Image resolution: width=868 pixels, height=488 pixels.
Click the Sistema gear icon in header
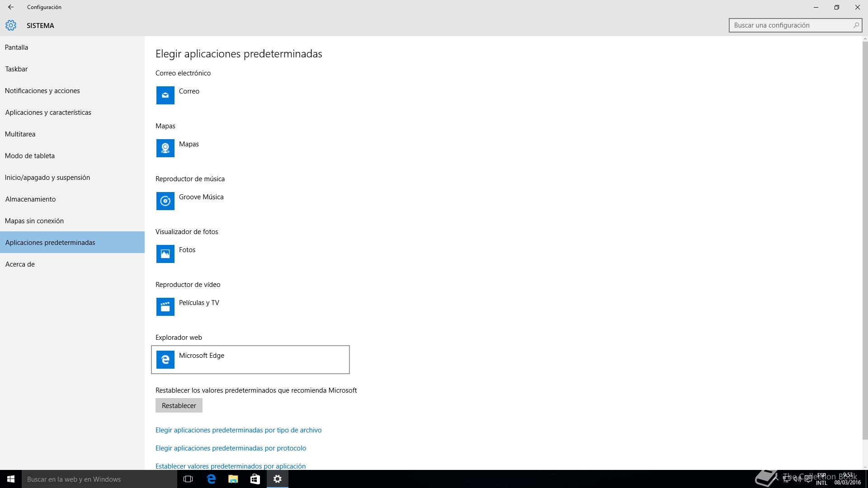point(11,25)
